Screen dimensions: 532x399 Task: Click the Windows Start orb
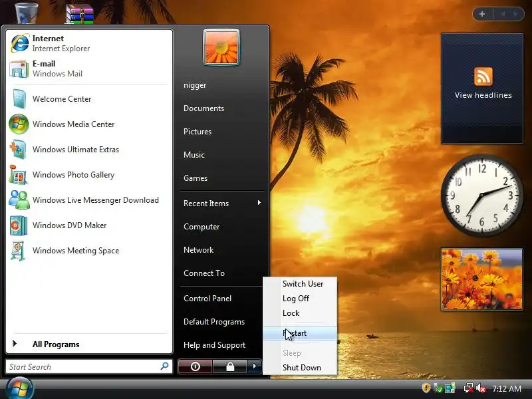[x=20, y=389]
